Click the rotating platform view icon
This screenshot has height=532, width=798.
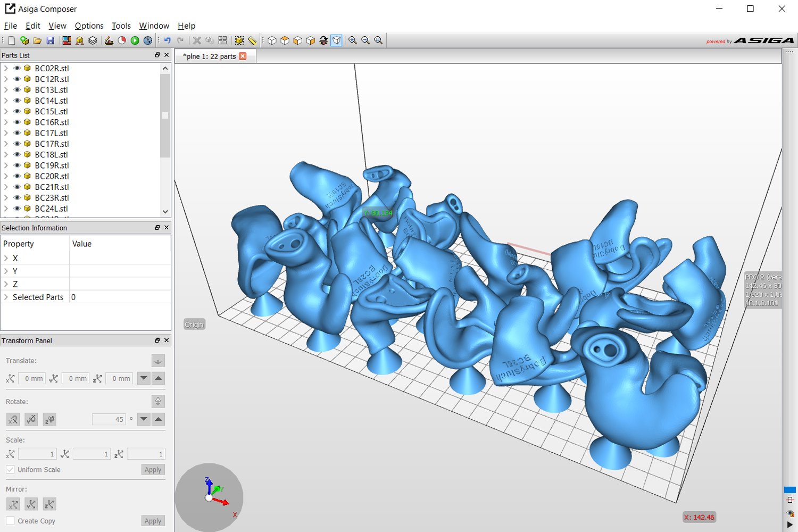tap(323, 40)
